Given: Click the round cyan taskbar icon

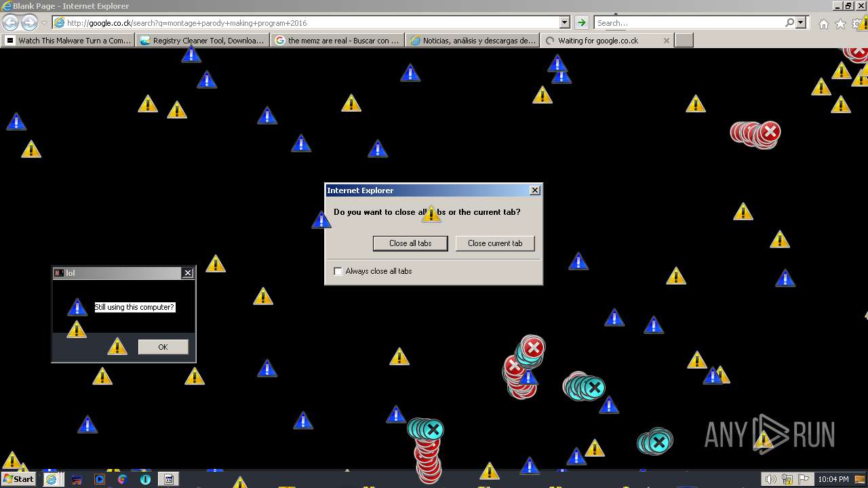Looking at the screenshot, I should [x=145, y=479].
